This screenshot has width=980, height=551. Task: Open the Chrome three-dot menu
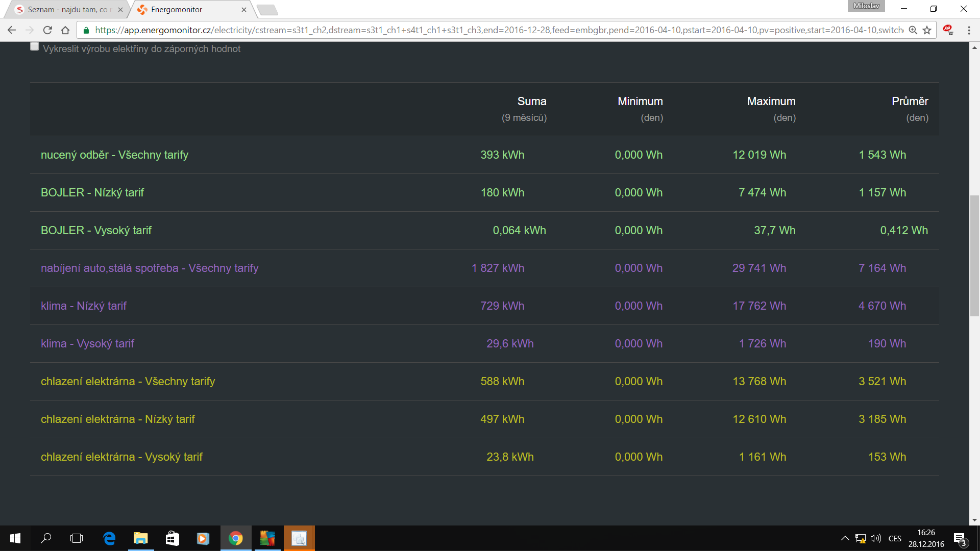(x=969, y=30)
